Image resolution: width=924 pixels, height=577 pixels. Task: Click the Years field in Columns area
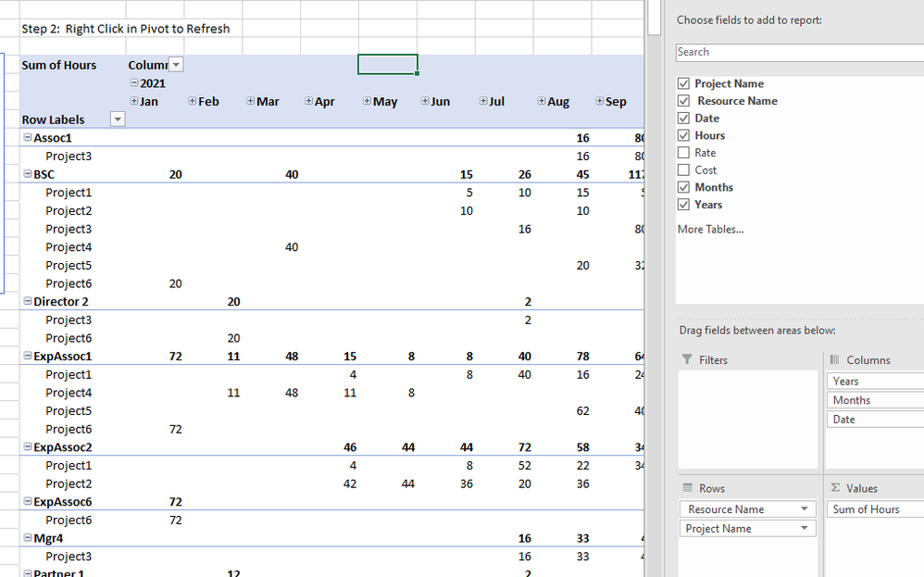876,382
